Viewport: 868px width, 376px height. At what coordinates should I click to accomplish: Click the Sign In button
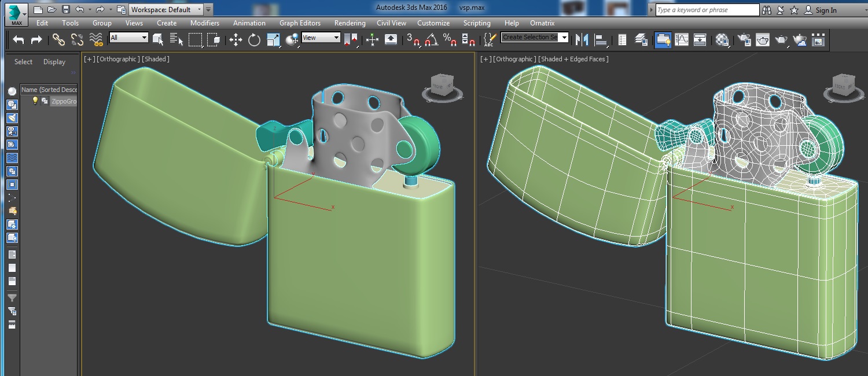[x=826, y=10]
